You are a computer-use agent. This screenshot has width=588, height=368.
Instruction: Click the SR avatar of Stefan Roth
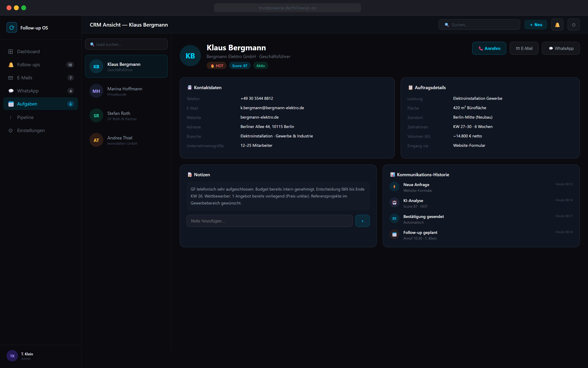coord(96,116)
